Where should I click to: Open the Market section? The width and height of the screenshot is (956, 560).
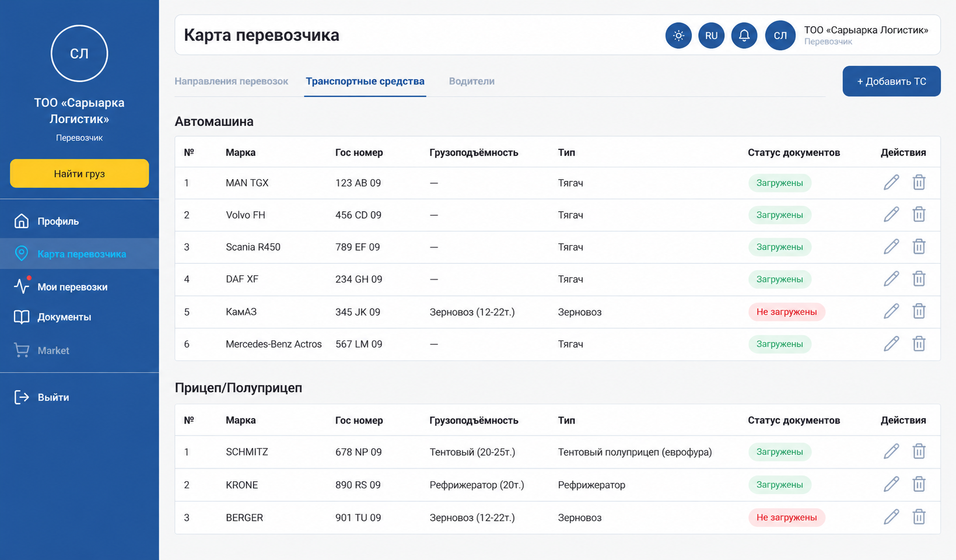tap(79, 351)
